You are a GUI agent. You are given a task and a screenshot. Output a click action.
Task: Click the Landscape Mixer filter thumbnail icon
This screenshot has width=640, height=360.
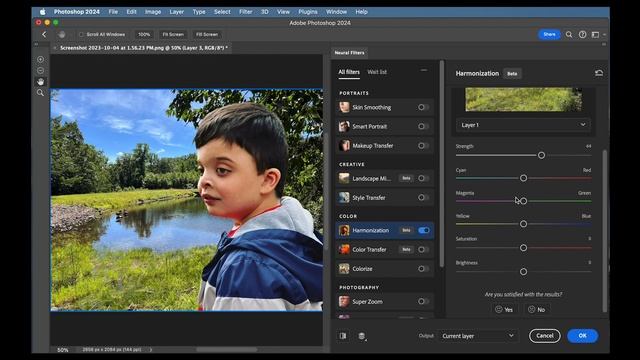[344, 178]
